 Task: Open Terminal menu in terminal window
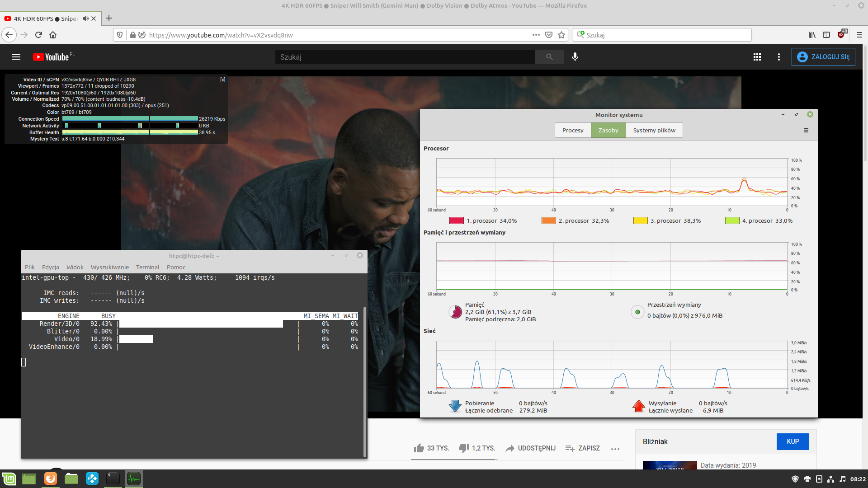tap(148, 267)
